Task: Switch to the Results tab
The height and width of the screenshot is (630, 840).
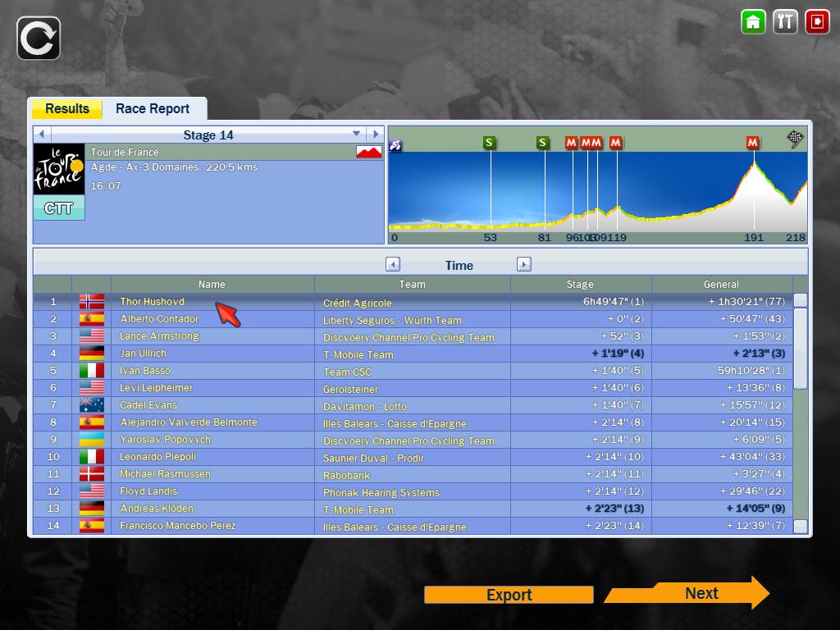Action: (66, 109)
